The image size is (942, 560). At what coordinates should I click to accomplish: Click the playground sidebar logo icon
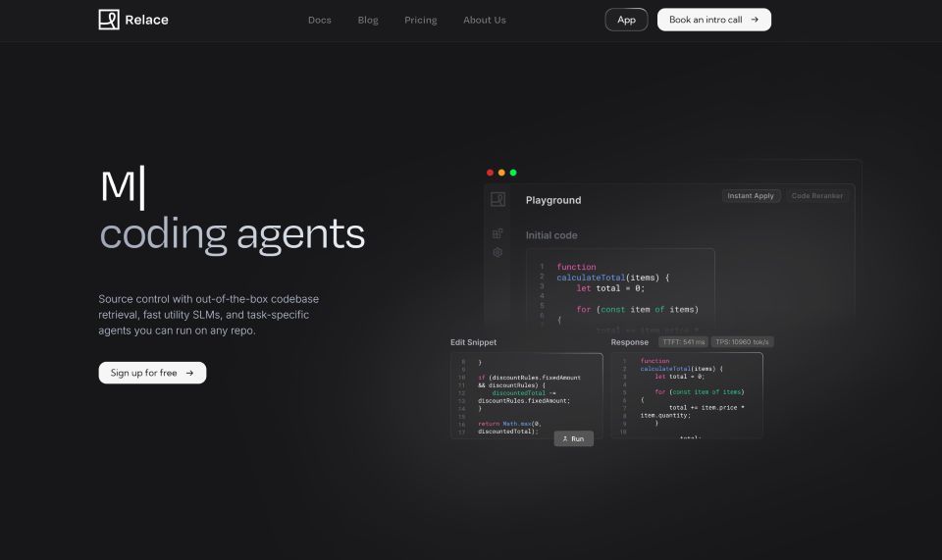497,199
